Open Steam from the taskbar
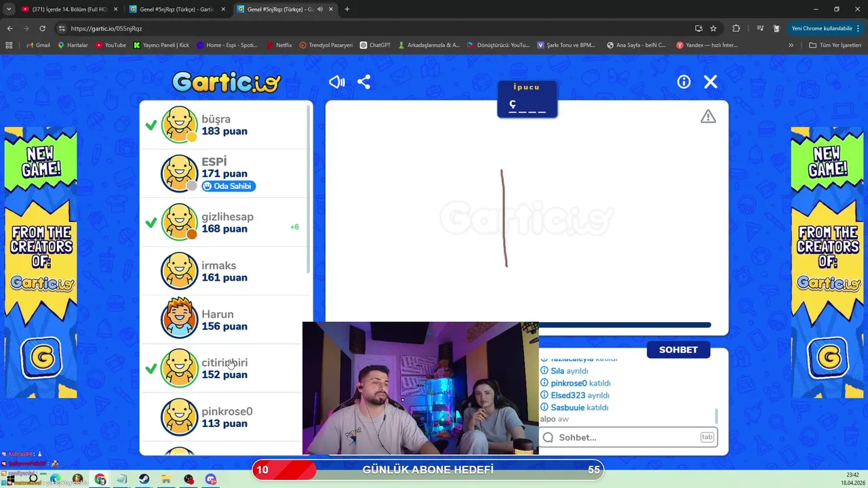 point(144,479)
